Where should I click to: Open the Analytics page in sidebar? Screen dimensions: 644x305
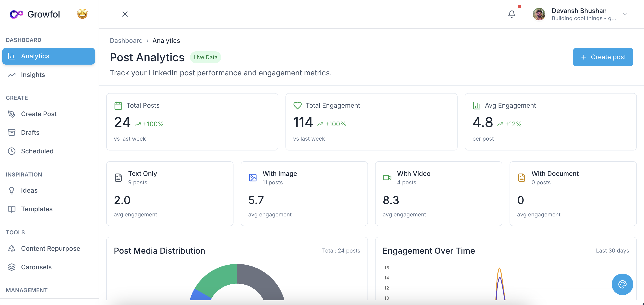pos(48,56)
